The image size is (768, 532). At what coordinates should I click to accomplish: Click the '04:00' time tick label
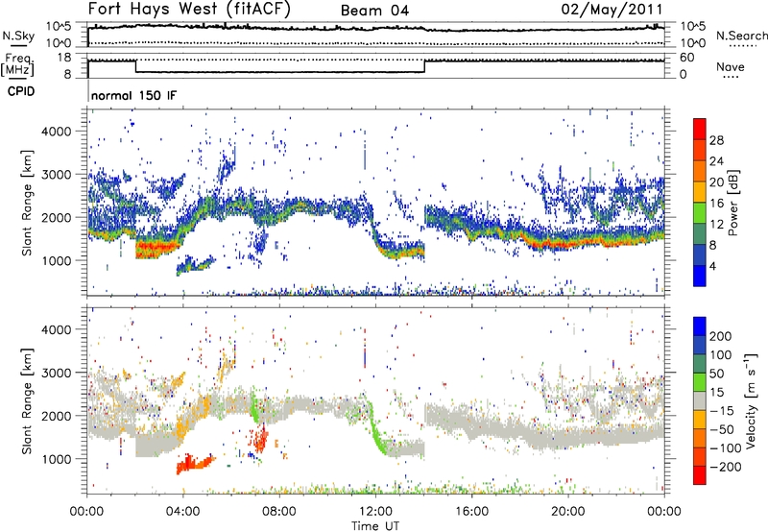point(182,512)
